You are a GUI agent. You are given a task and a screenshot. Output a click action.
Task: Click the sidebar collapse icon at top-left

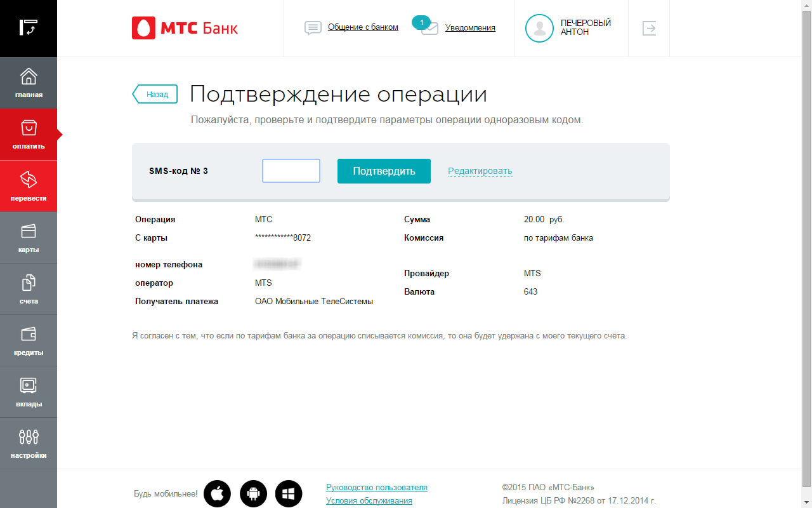click(x=29, y=27)
